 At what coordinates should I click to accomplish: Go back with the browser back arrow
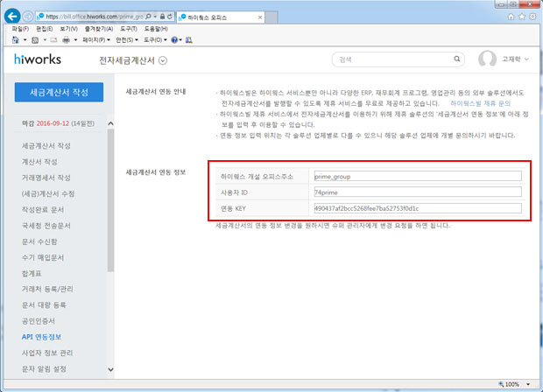[12, 17]
